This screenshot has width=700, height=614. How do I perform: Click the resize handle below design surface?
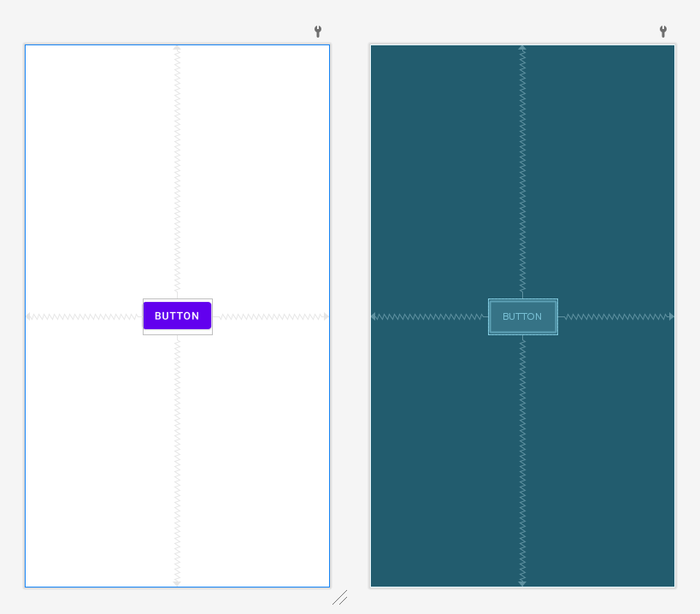pyautogui.click(x=339, y=598)
